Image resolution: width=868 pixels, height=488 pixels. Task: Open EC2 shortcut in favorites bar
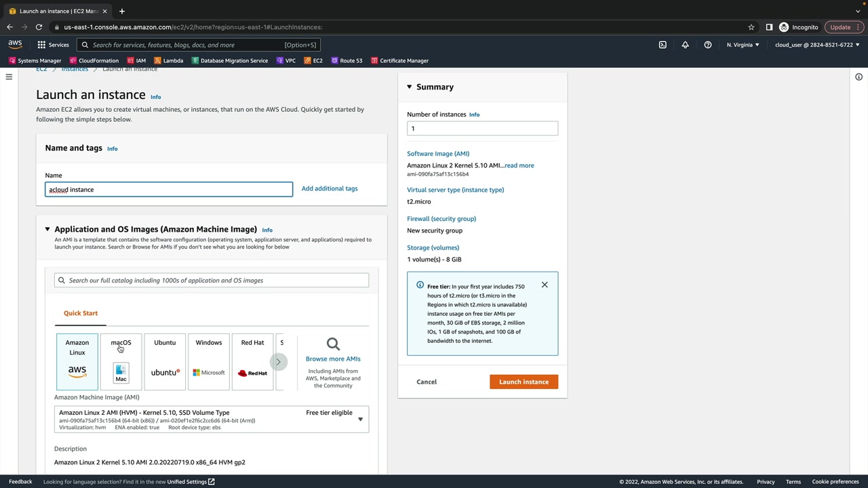313,60
